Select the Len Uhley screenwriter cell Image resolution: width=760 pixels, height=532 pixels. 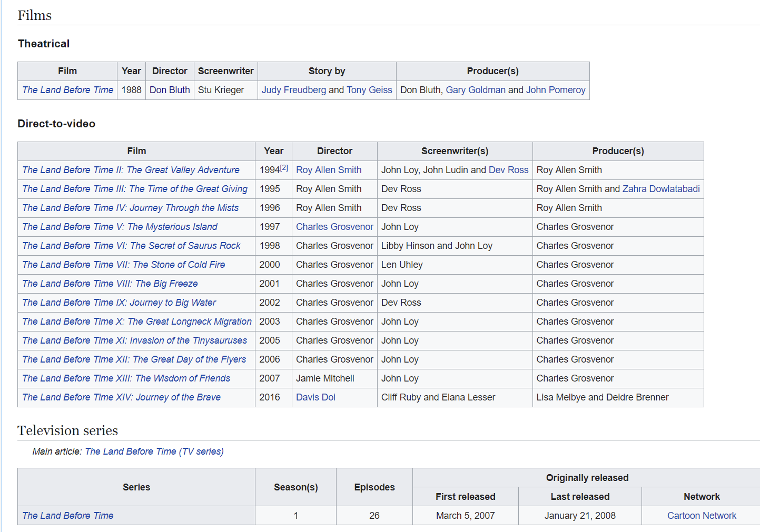point(455,265)
